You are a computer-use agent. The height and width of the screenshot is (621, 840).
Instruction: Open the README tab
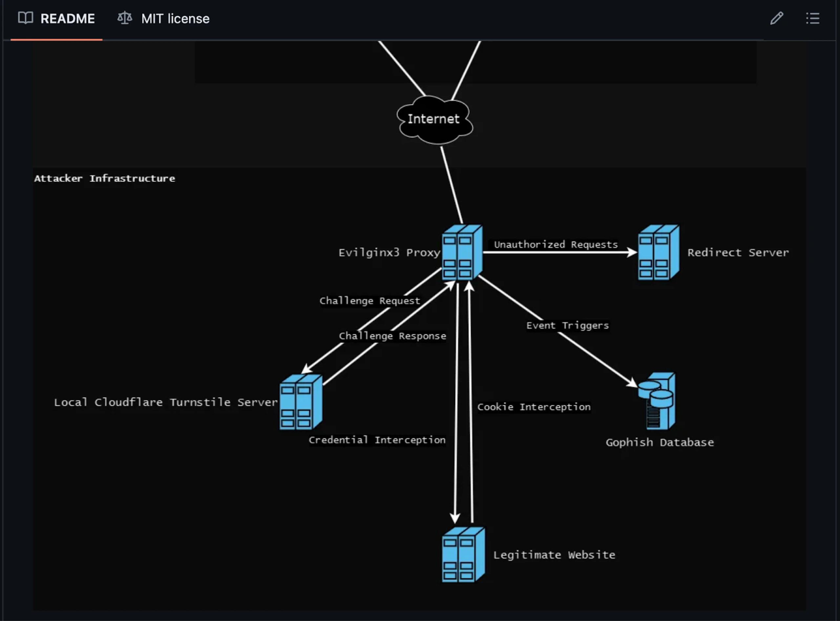pyautogui.click(x=56, y=18)
